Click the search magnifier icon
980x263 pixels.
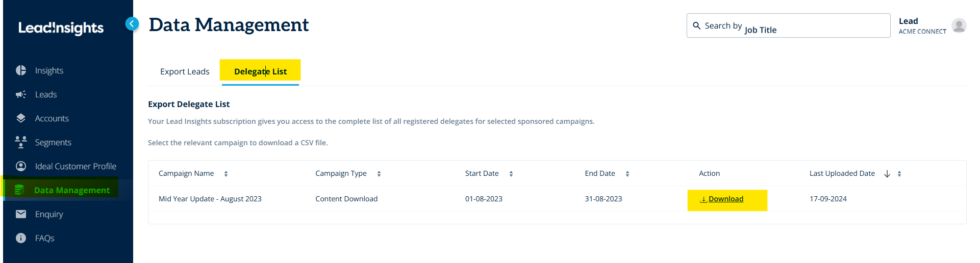(697, 25)
